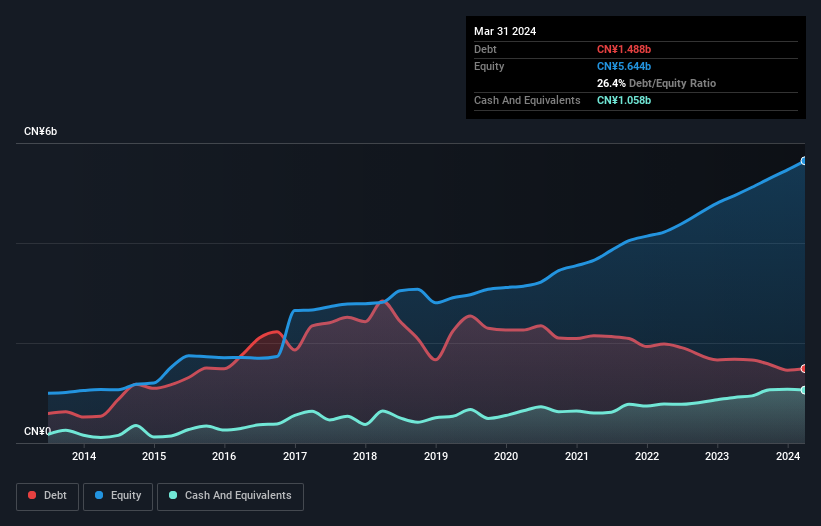Toggle the Debt series legend button
Screen dimensions: 821x526
48,496
